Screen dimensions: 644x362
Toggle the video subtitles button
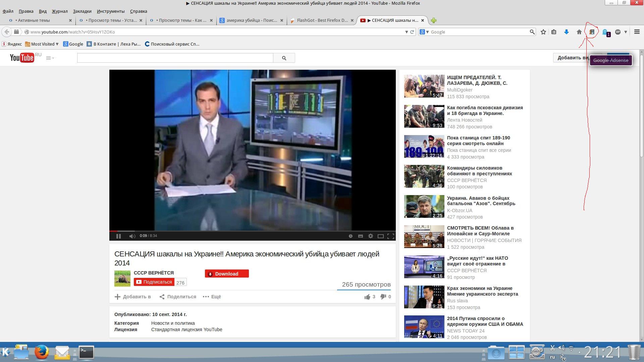coord(360,236)
